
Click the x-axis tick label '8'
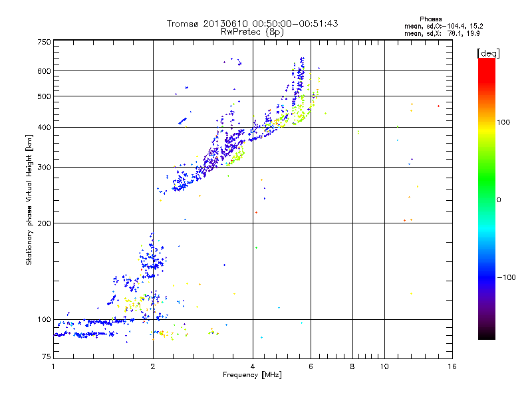(x=352, y=366)
